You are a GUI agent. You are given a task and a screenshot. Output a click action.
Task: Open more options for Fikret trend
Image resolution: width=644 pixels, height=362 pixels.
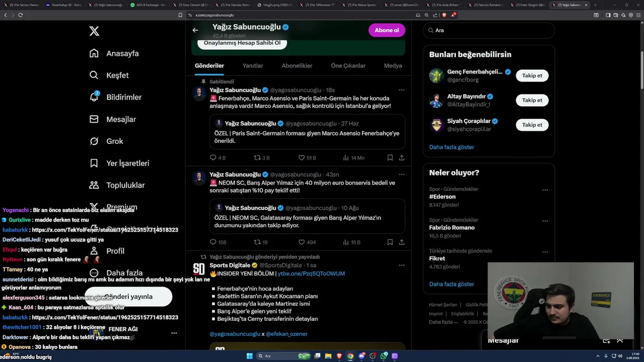pos(545,251)
